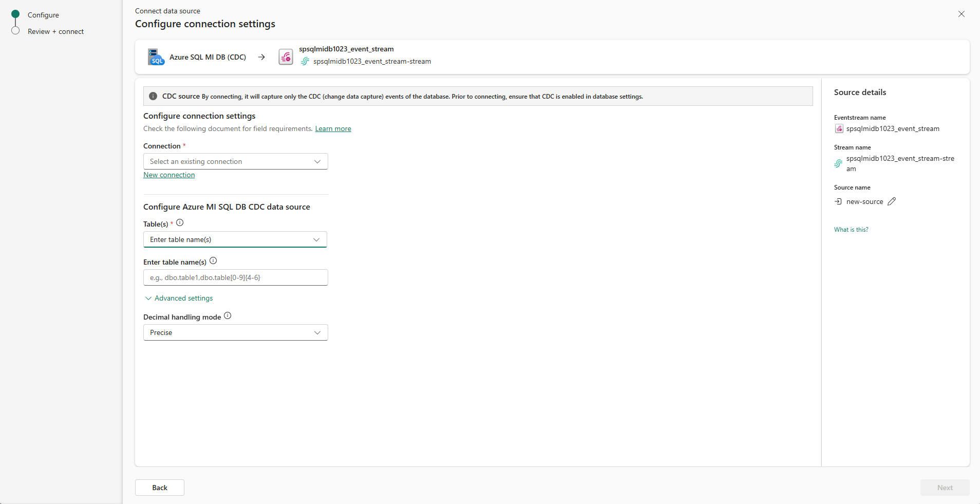Click the info icon in the CDC source banner

[153, 96]
